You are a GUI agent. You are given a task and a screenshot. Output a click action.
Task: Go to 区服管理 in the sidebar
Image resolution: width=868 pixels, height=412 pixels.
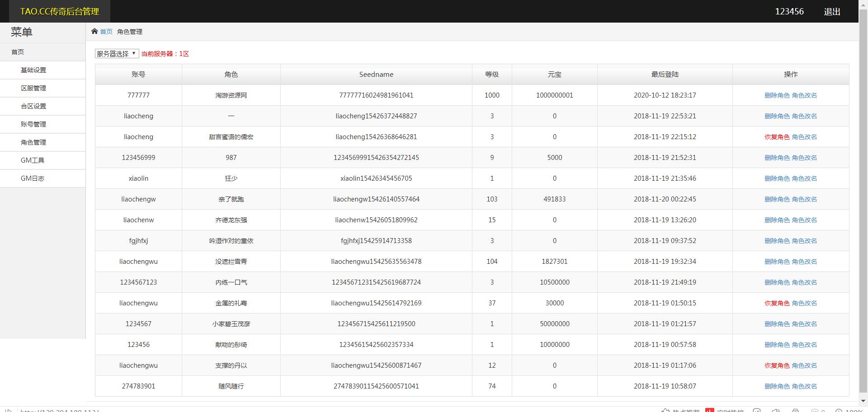coord(33,88)
